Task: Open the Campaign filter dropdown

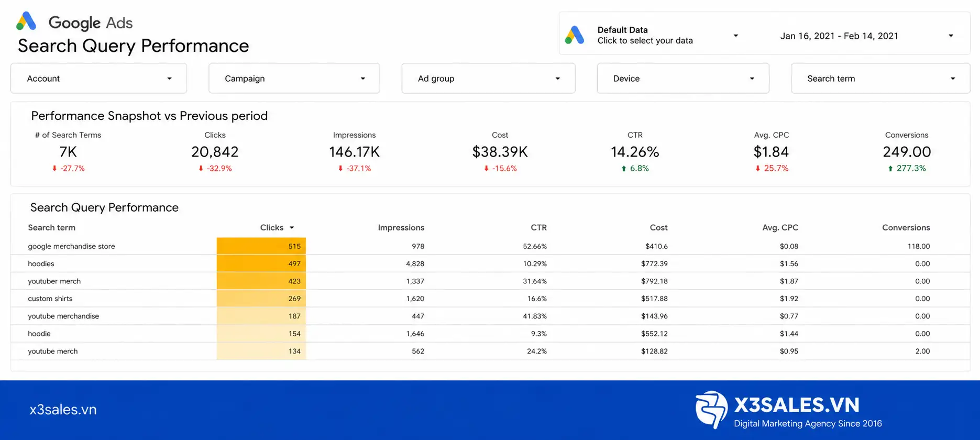Action: pyautogui.click(x=294, y=79)
